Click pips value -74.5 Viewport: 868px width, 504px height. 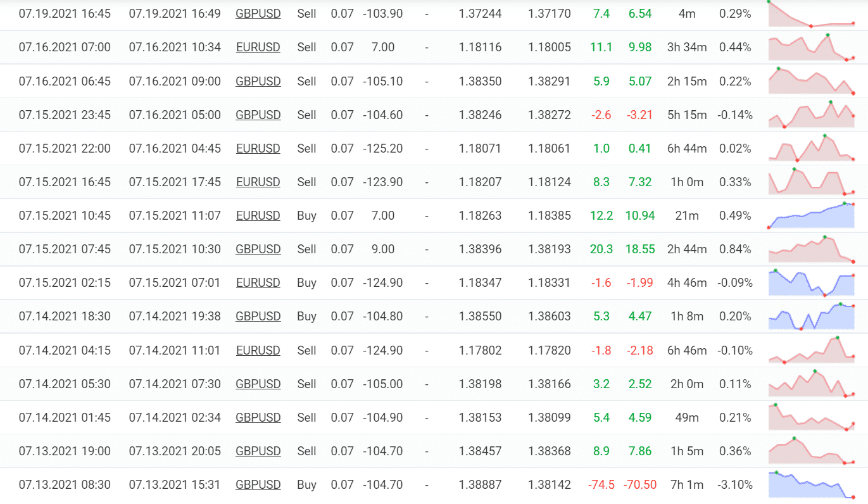point(601,484)
